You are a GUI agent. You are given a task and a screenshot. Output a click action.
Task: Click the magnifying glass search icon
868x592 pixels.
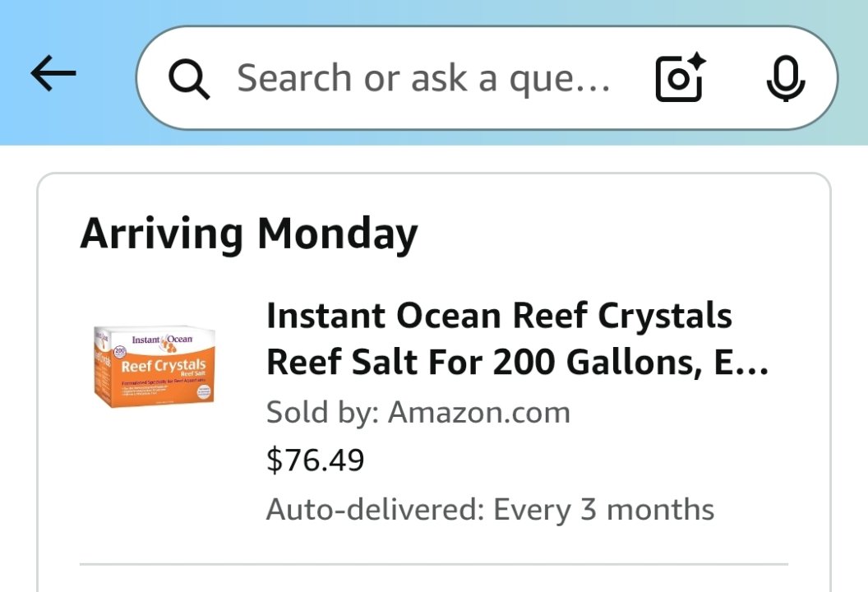point(189,79)
